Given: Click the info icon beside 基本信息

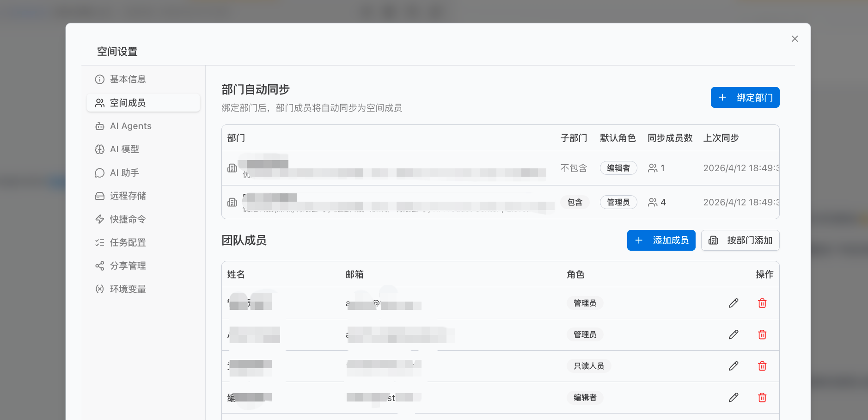Looking at the screenshot, I should coord(100,79).
